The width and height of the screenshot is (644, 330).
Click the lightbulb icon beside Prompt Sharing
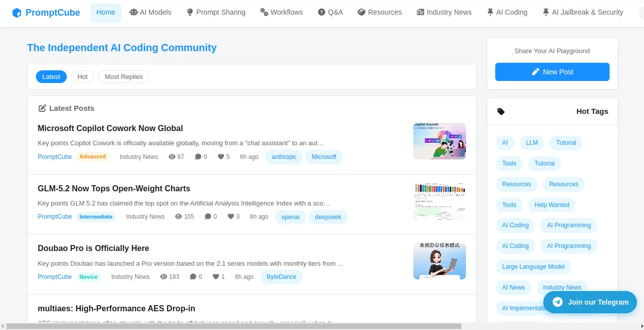tap(190, 12)
